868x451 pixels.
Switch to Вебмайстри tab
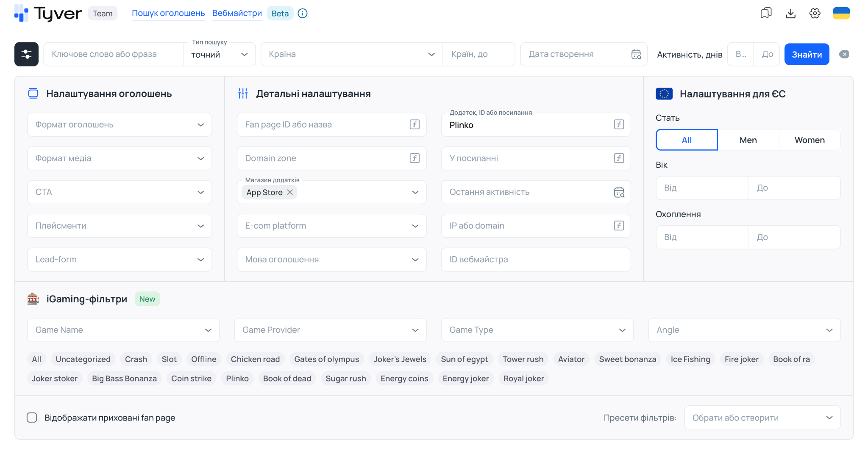click(x=237, y=14)
